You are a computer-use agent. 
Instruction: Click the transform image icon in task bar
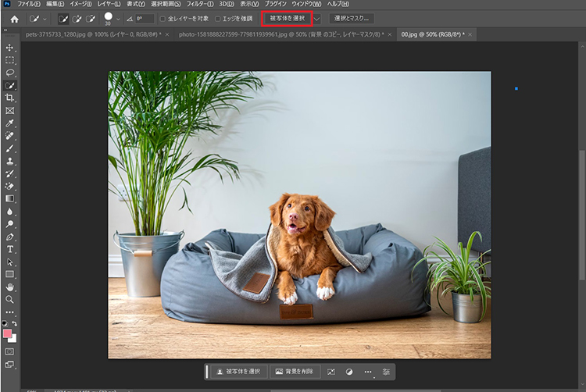coord(331,372)
